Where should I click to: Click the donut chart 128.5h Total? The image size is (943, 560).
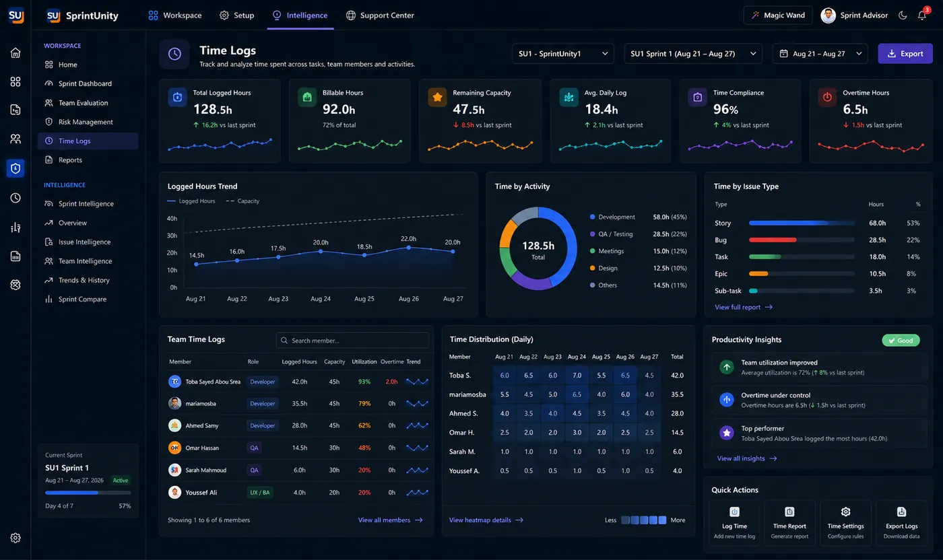click(538, 250)
